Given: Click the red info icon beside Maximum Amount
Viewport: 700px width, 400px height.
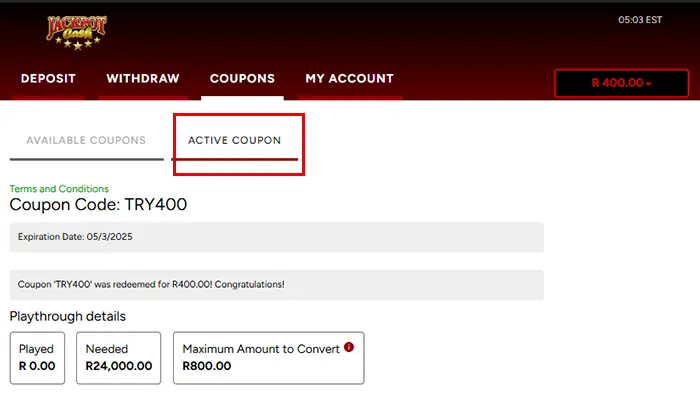Looking at the screenshot, I should tap(349, 347).
